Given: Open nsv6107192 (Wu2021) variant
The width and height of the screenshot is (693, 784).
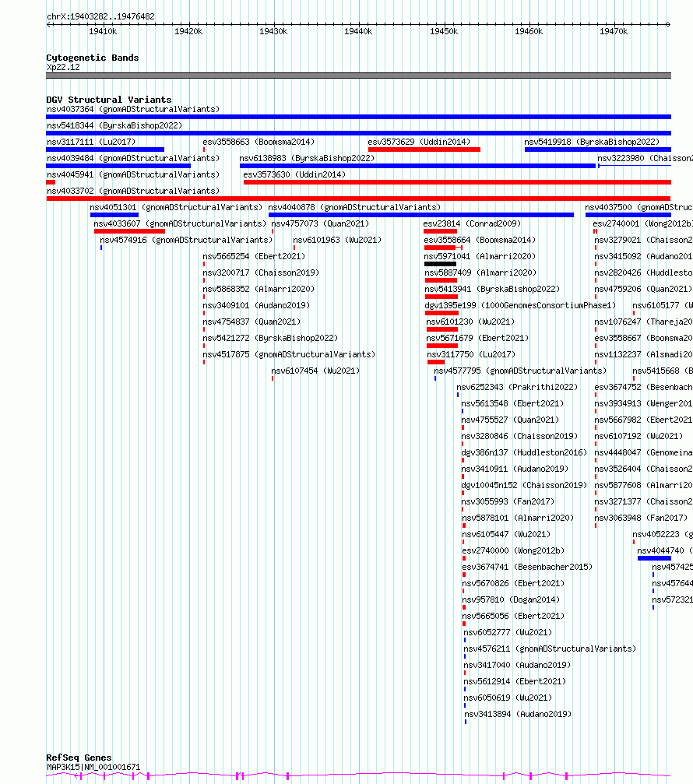Looking at the screenshot, I should pyautogui.click(x=638, y=436).
